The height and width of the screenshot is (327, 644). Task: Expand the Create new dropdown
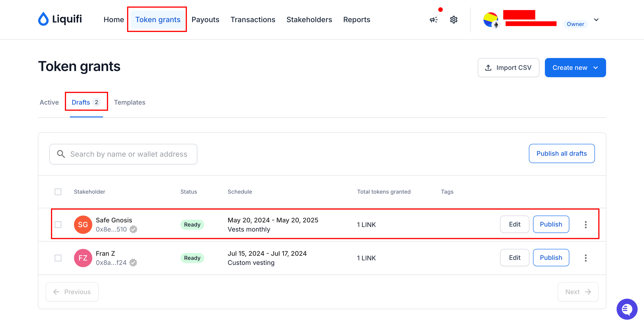575,68
